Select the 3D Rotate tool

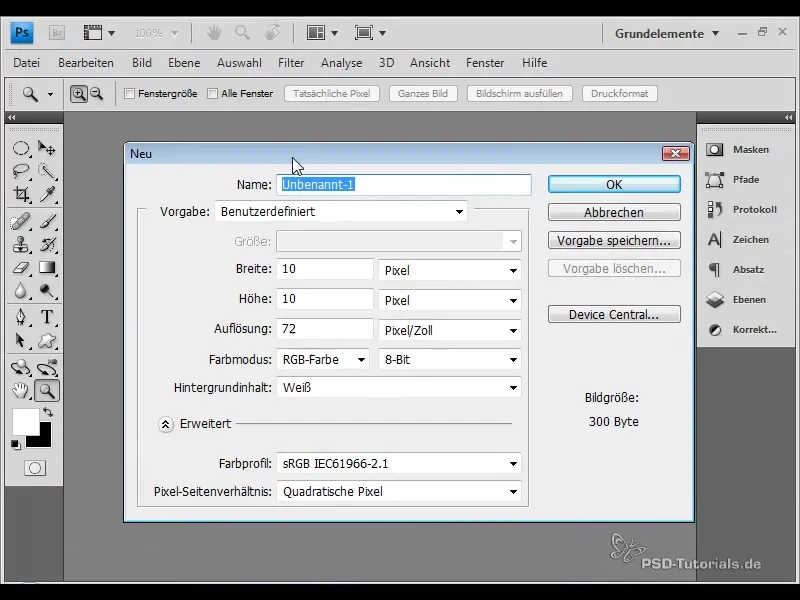coord(21,367)
